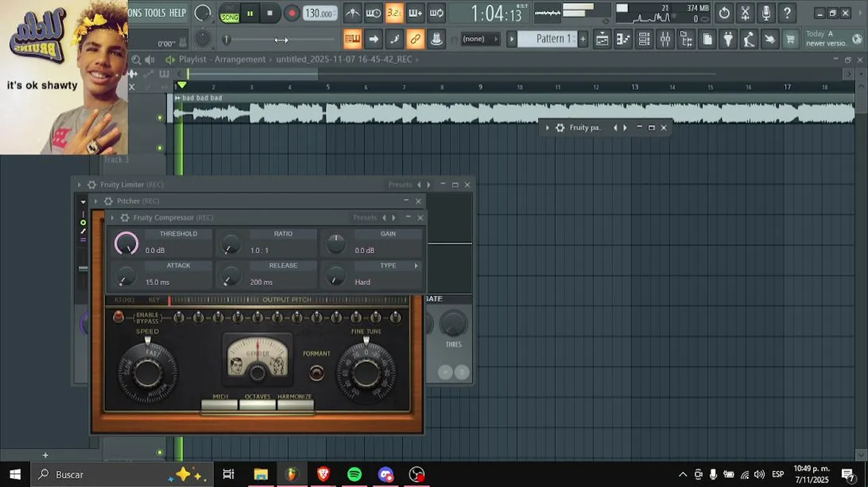Click the plus button next to Pattern 1

click(x=583, y=39)
